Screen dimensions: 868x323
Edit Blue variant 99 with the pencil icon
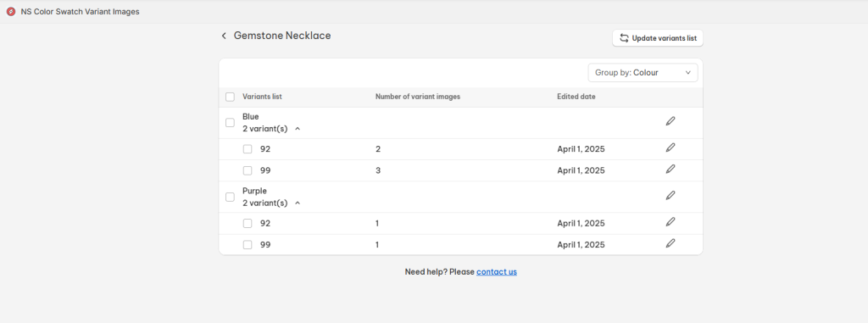tap(670, 169)
